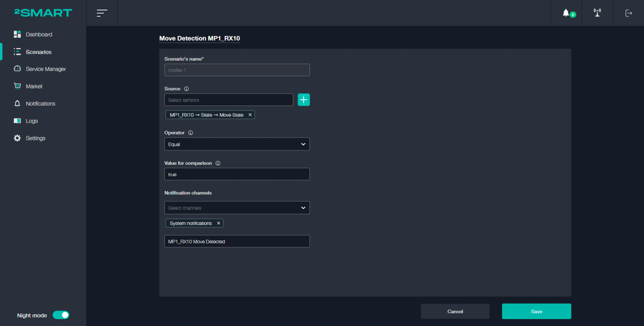
Task: Remove the System notifications channel chip
Action: click(x=218, y=223)
